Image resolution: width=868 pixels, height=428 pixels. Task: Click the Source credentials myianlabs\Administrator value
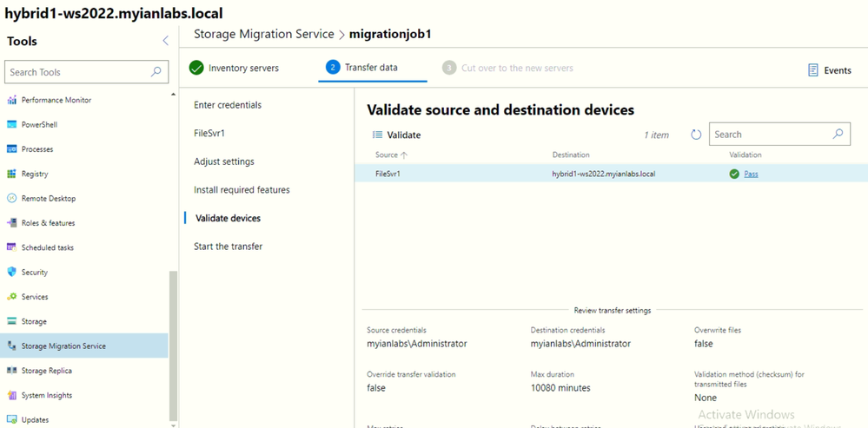click(x=417, y=344)
